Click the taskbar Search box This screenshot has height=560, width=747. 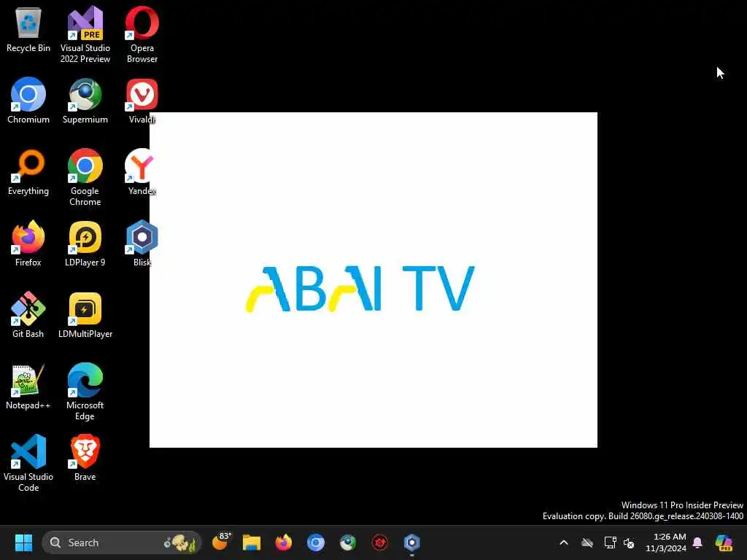[122, 542]
